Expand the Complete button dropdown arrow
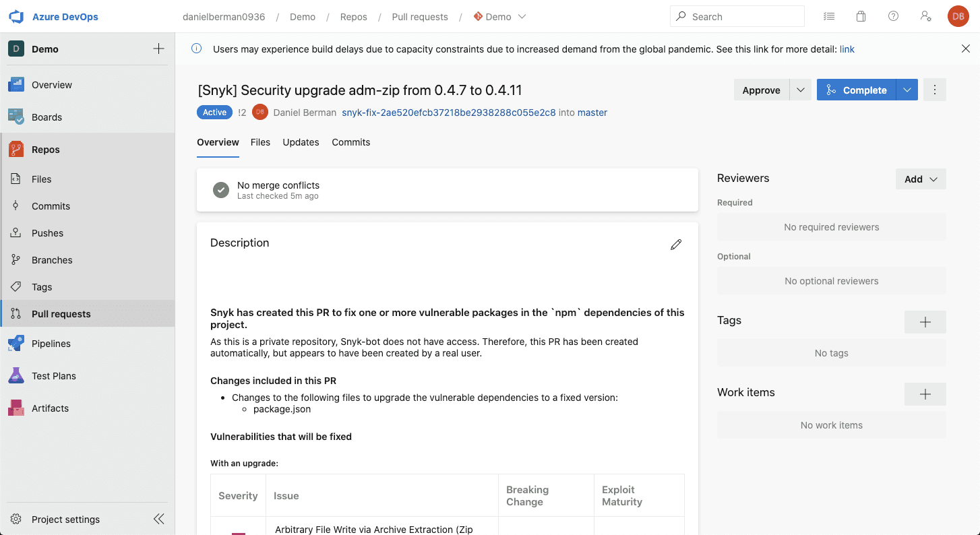 coord(907,90)
